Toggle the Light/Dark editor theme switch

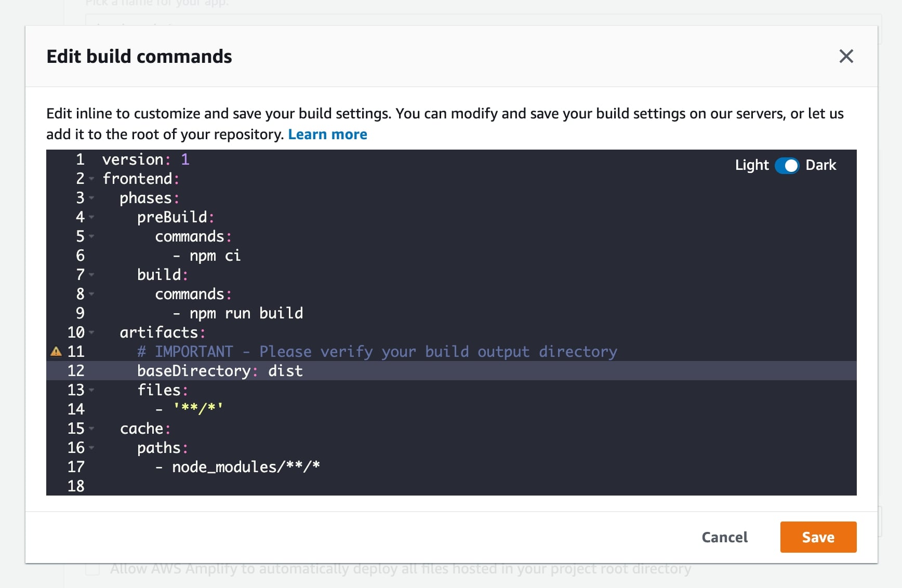pyautogui.click(x=787, y=165)
